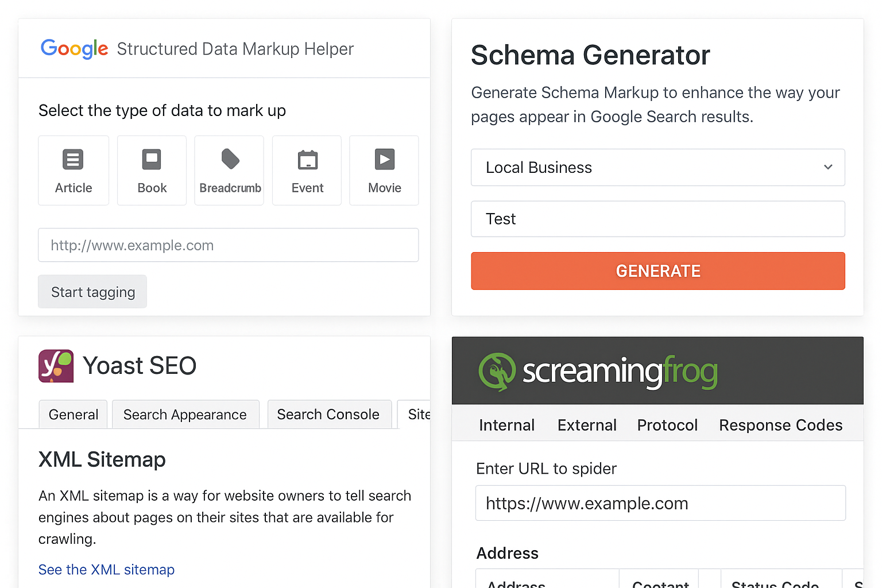The image size is (882, 588).
Task: Open the Response Codes tab
Action: click(780, 425)
